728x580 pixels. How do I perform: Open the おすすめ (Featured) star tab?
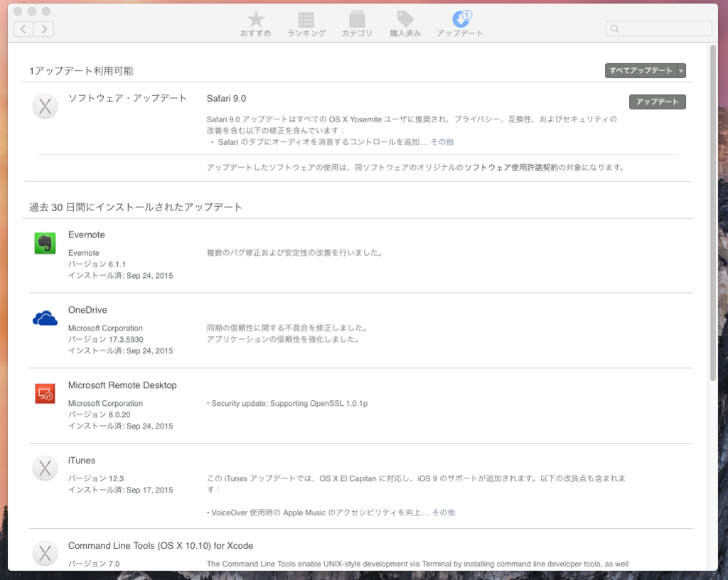(x=256, y=24)
